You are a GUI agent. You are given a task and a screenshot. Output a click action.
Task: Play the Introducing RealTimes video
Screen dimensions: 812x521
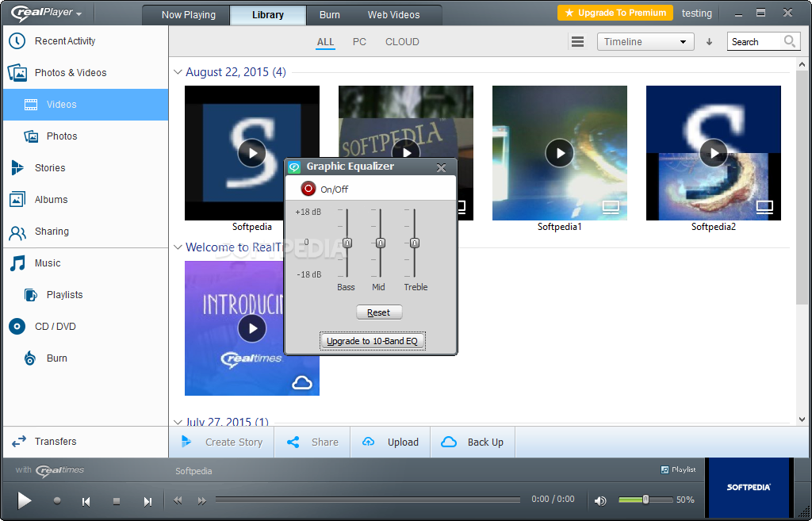tap(251, 328)
